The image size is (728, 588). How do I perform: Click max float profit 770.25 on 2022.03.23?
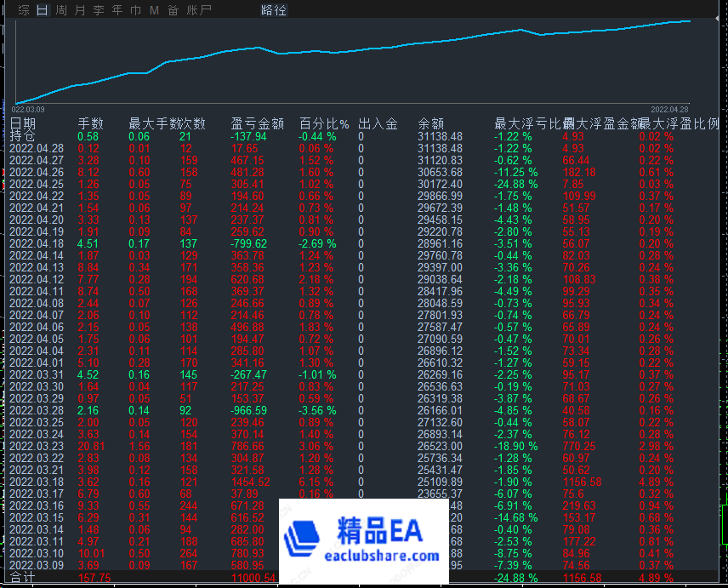579,447
